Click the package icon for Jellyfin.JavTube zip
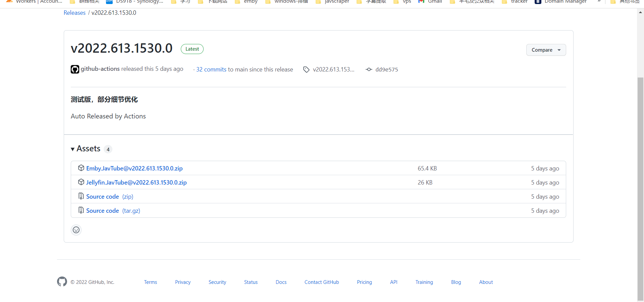 coord(81,182)
